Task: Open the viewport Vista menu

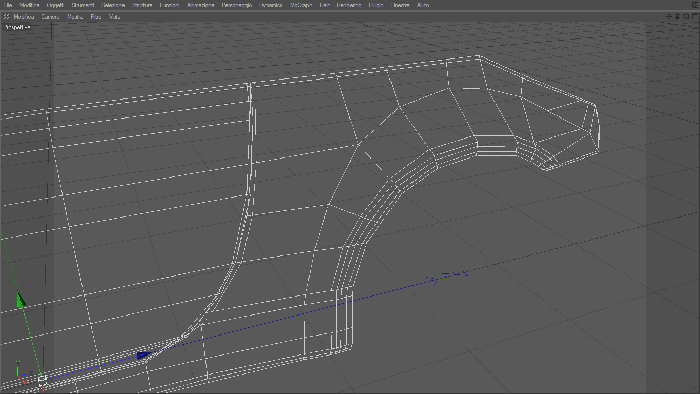Action: click(114, 17)
